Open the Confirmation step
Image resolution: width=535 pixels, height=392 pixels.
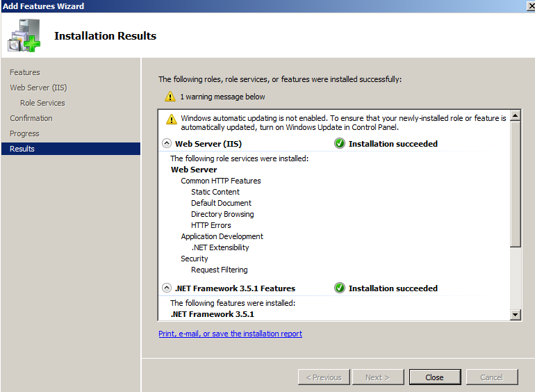pyautogui.click(x=31, y=118)
